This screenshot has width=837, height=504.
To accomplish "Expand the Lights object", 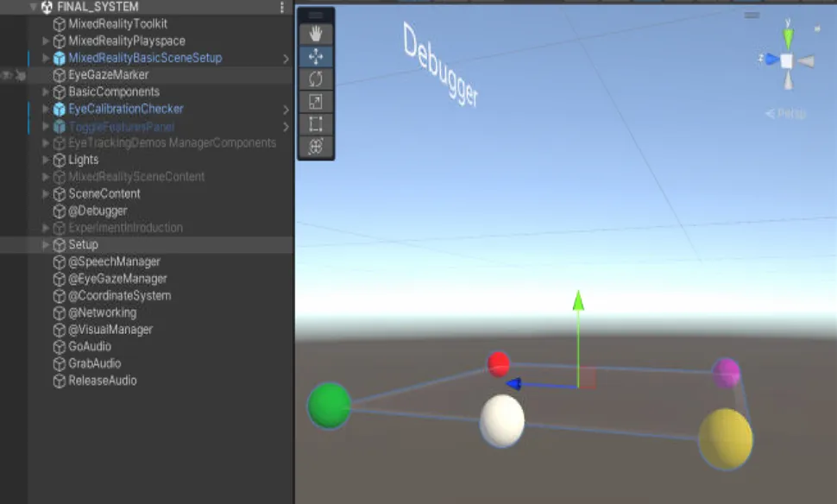I will point(46,160).
